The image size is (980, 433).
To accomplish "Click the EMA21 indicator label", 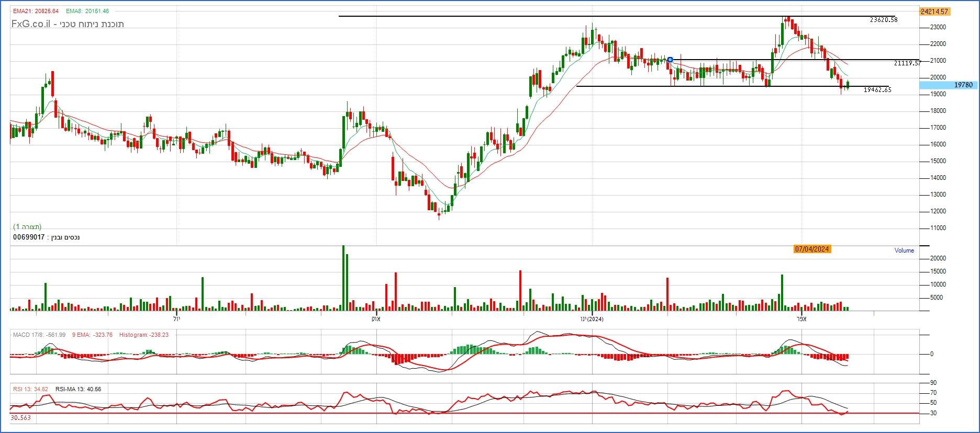I will click(35, 11).
